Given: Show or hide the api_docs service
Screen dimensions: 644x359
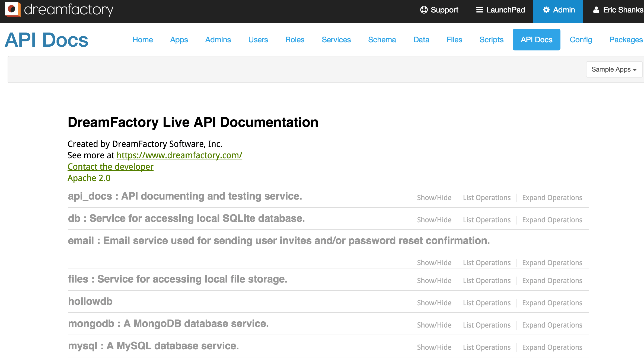Looking at the screenshot, I should point(434,197).
